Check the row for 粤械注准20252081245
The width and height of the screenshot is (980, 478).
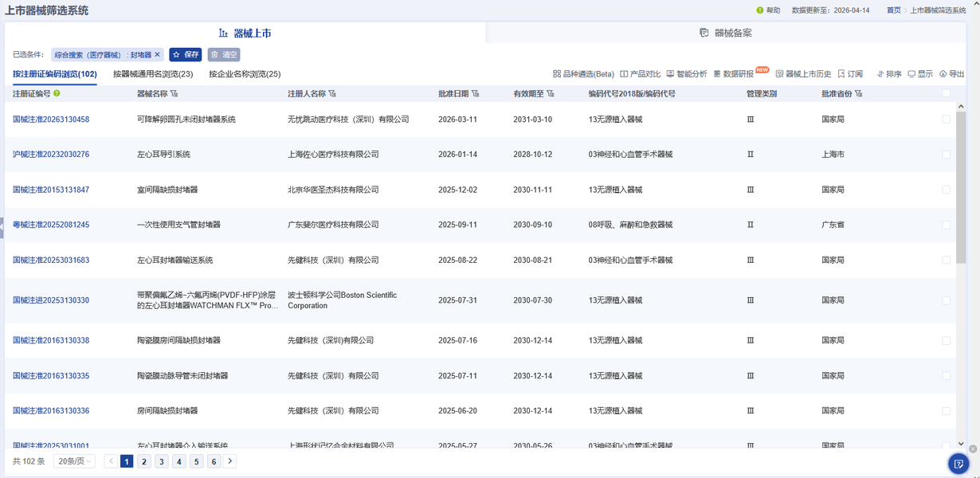point(946,225)
